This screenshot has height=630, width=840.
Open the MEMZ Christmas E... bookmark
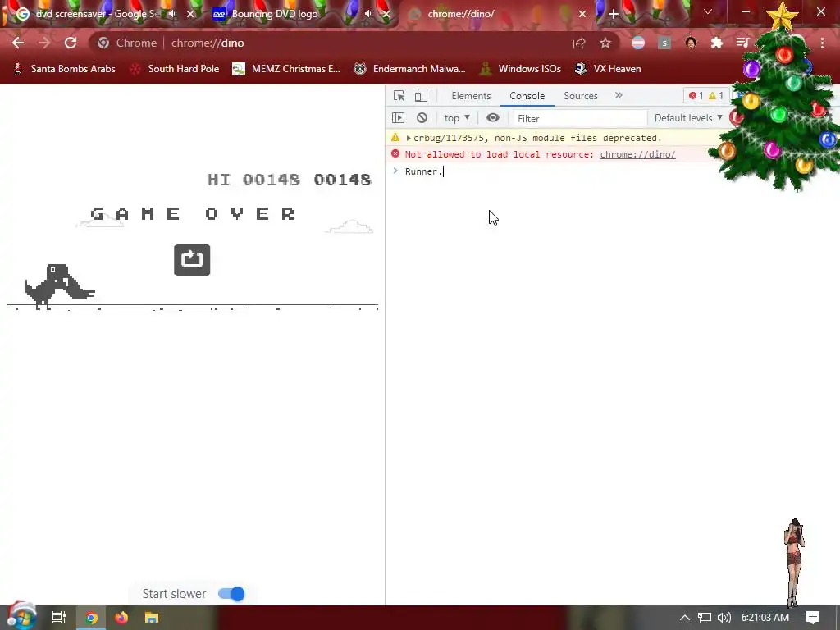[286, 69]
